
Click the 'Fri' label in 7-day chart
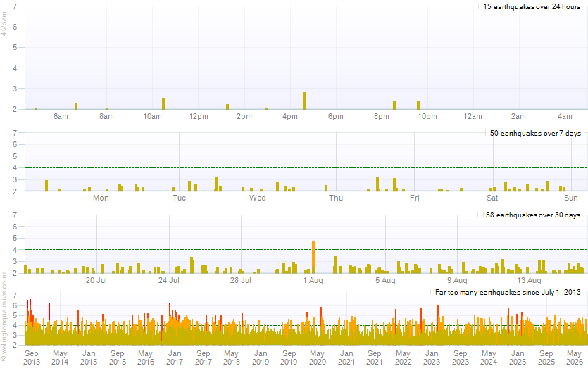[414, 198]
